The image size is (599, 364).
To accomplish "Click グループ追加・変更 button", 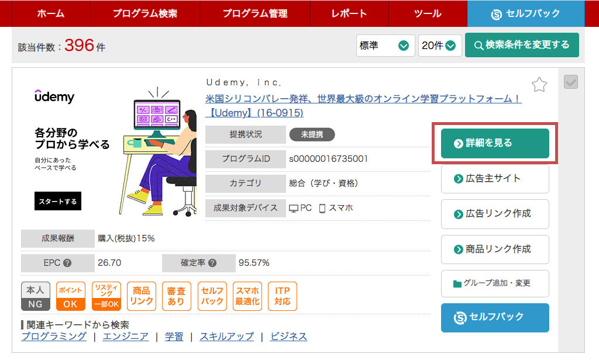I will tap(495, 283).
